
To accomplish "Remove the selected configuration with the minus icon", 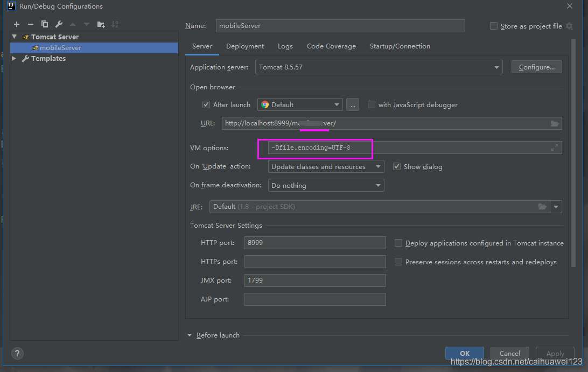I will coord(30,24).
